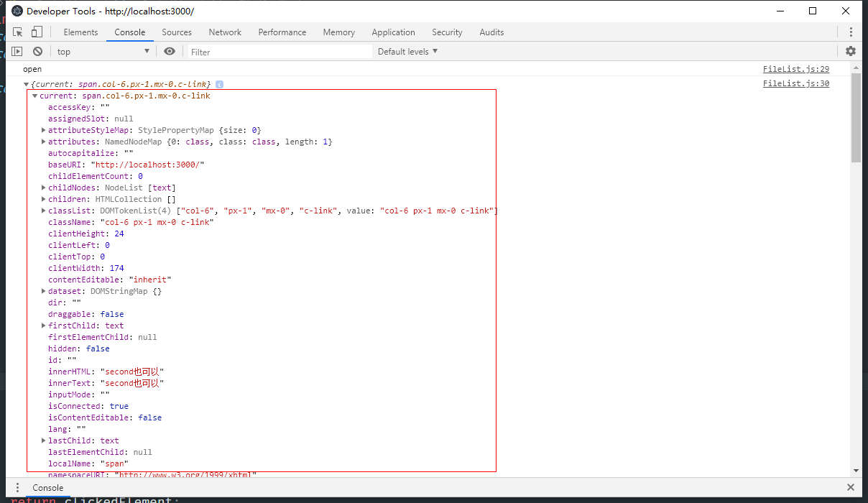Expand the firstChild text node

pos(44,326)
